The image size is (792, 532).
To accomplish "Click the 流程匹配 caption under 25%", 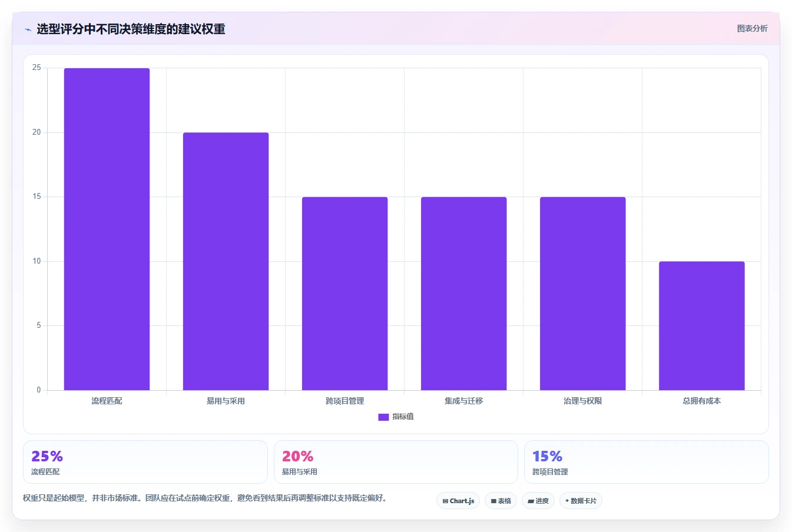I will [x=45, y=472].
